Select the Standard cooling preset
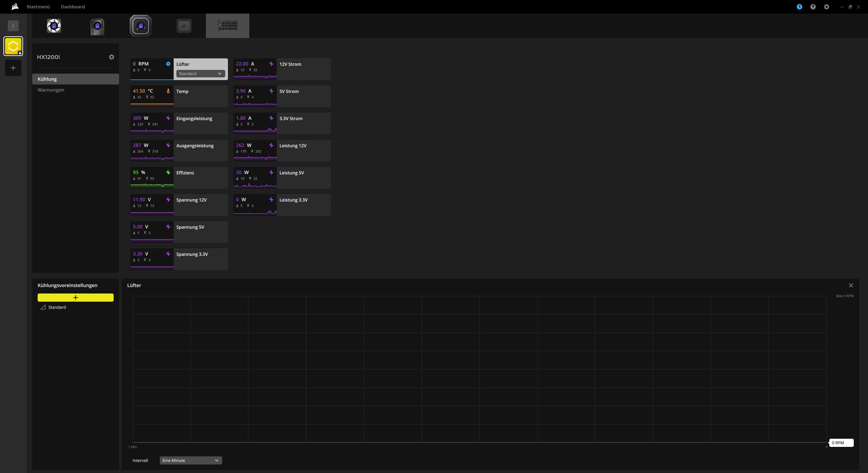The height and width of the screenshot is (473, 868). tap(57, 307)
